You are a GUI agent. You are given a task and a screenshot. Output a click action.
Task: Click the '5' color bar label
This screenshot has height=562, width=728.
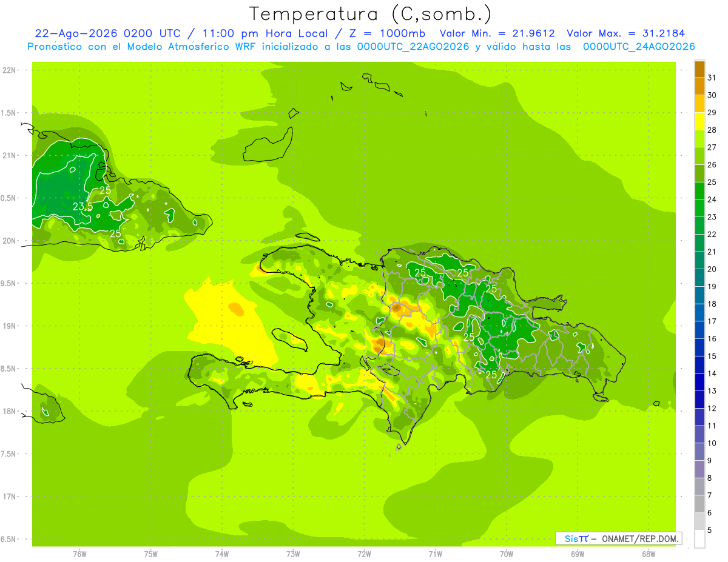710,530
